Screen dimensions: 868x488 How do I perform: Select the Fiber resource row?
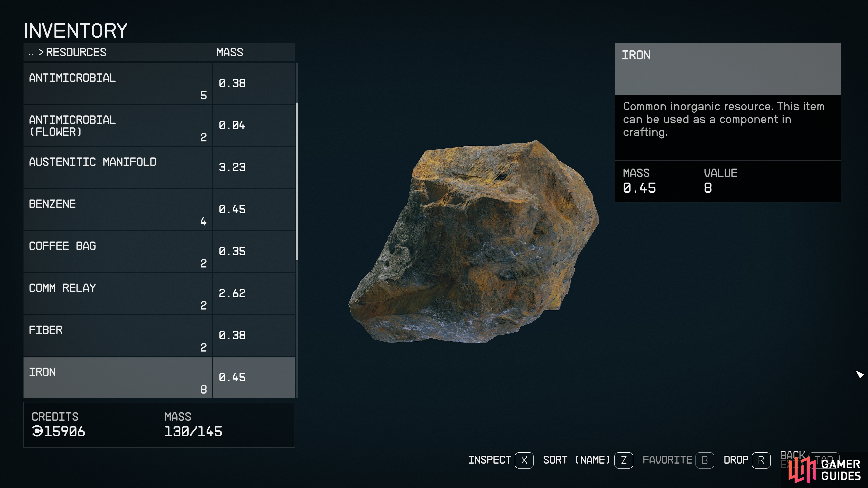point(159,336)
